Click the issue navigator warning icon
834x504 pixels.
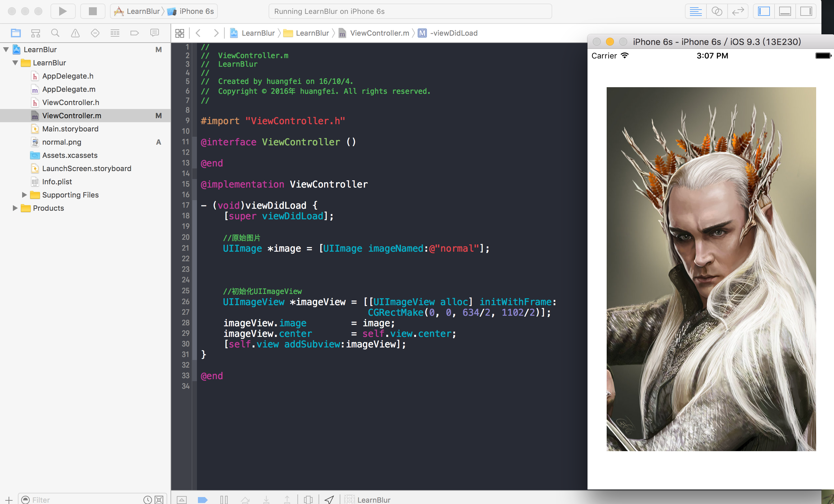coord(75,33)
